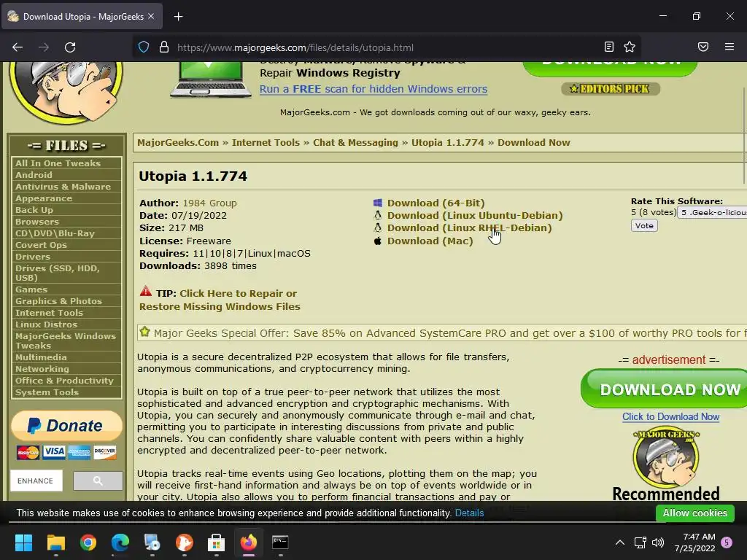Image resolution: width=747 pixels, height=560 pixels.
Task: Bookmark this page with the star icon
Action: (x=630, y=47)
